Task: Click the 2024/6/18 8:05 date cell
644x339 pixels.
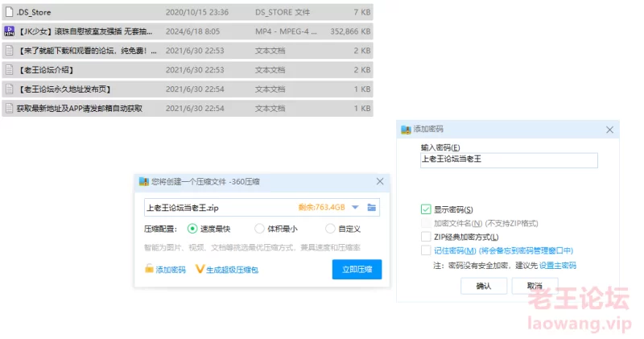Action: pyautogui.click(x=192, y=31)
